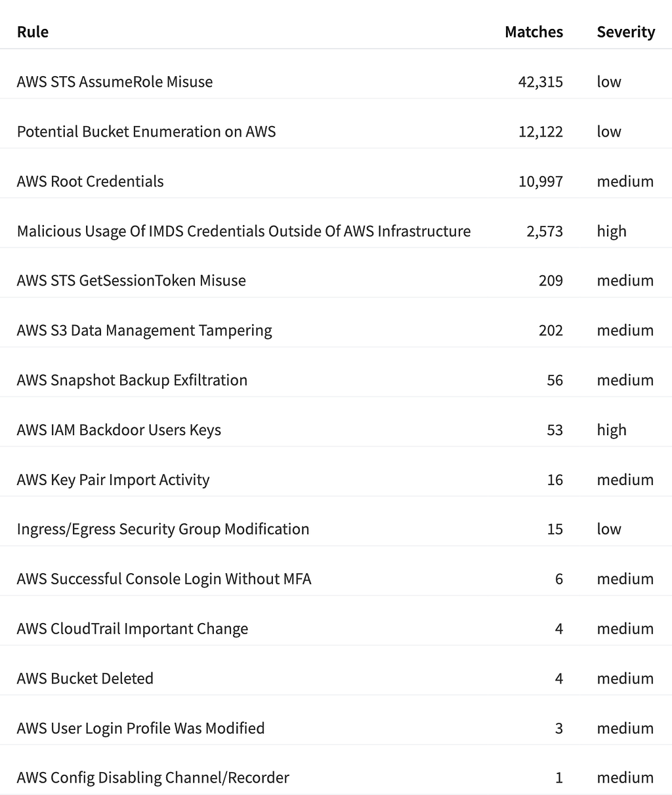The width and height of the screenshot is (672, 795).
Task: Click medium severity for Config Disabling Channel/Recorder
Action: coord(625,778)
